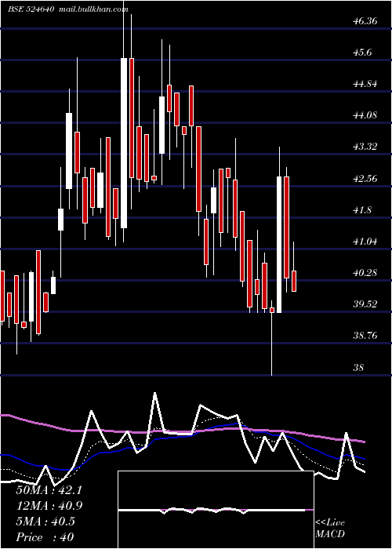The height and width of the screenshot is (549, 392).
Task: Click the 42.56 price axis label
Action: (x=365, y=179)
